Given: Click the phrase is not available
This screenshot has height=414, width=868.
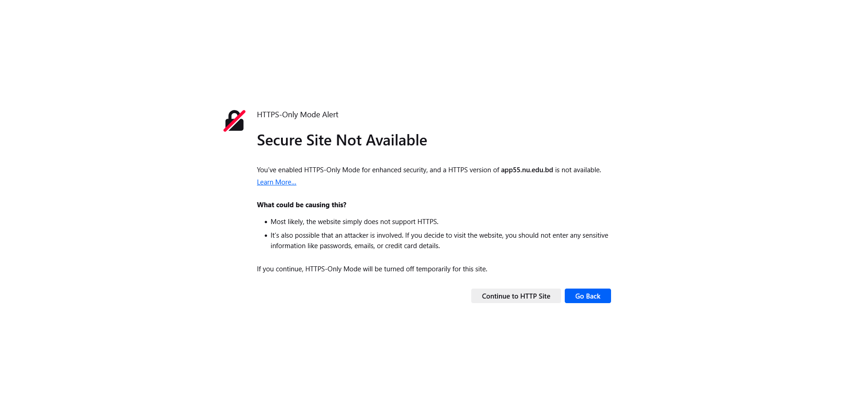Looking at the screenshot, I should pyautogui.click(x=578, y=170).
